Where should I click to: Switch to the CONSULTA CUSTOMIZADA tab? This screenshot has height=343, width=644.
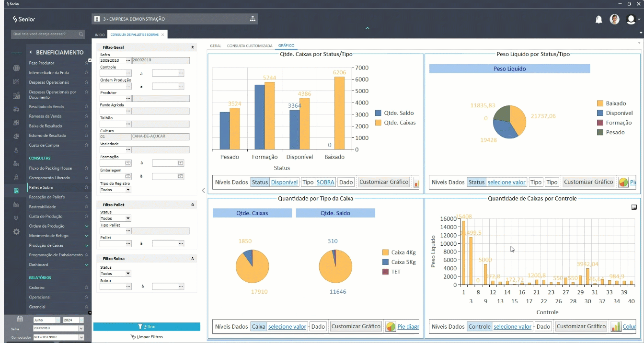pyautogui.click(x=250, y=46)
